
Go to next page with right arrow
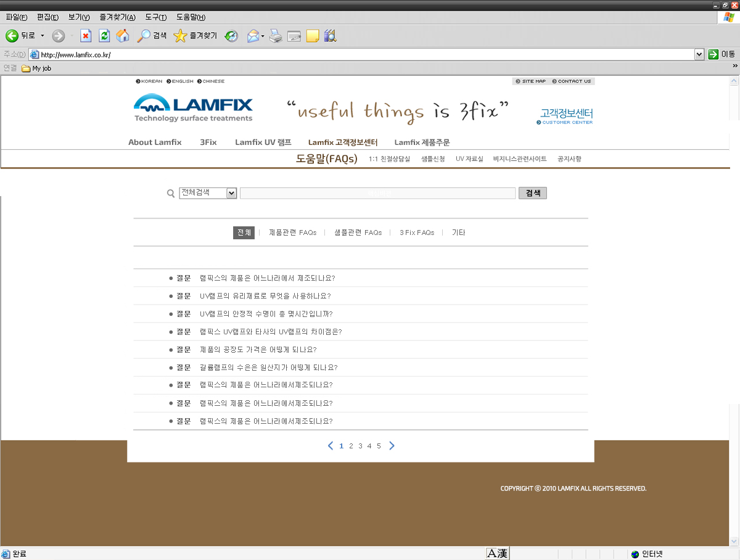pyautogui.click(x=392, y=446)
